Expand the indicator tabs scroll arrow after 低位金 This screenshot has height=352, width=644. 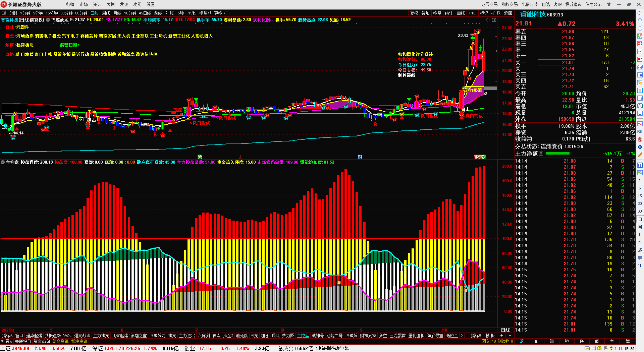click(462, 336)
